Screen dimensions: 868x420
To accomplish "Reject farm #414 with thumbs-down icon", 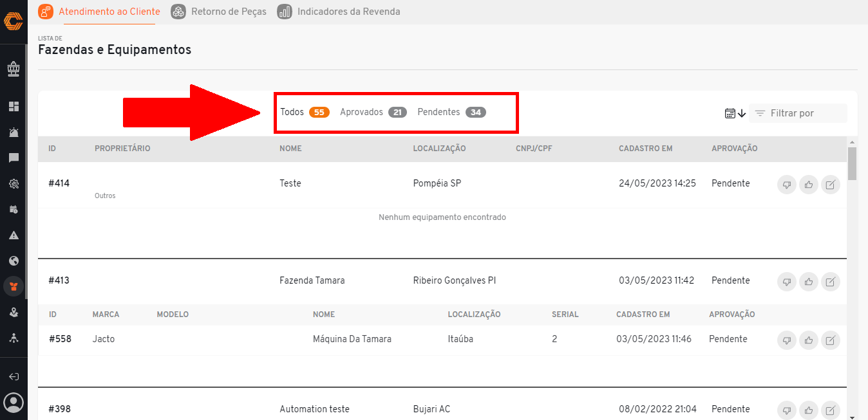I will (x=787, y=185).
